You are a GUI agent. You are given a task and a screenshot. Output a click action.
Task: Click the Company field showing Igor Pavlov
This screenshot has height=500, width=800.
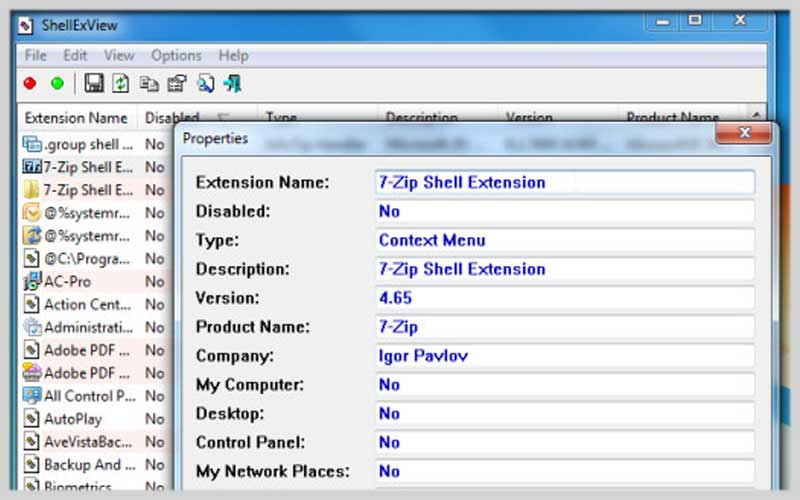[x=565, y=356]
